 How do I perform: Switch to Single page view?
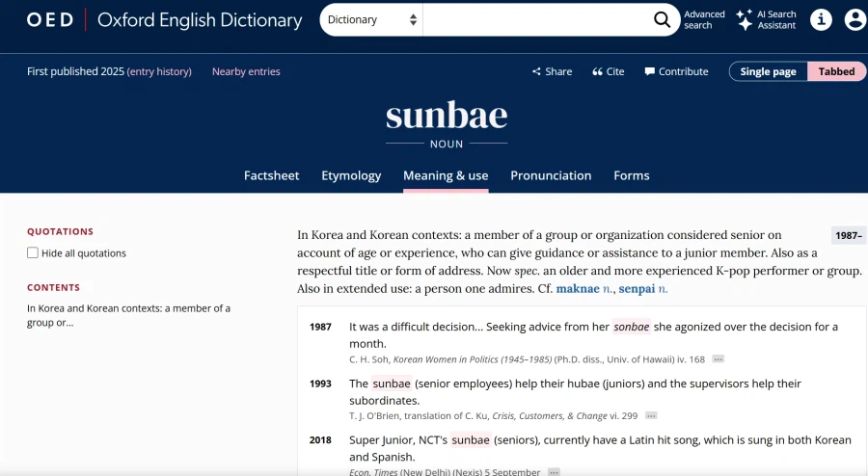pyautogui.click(x=768, y=71)
